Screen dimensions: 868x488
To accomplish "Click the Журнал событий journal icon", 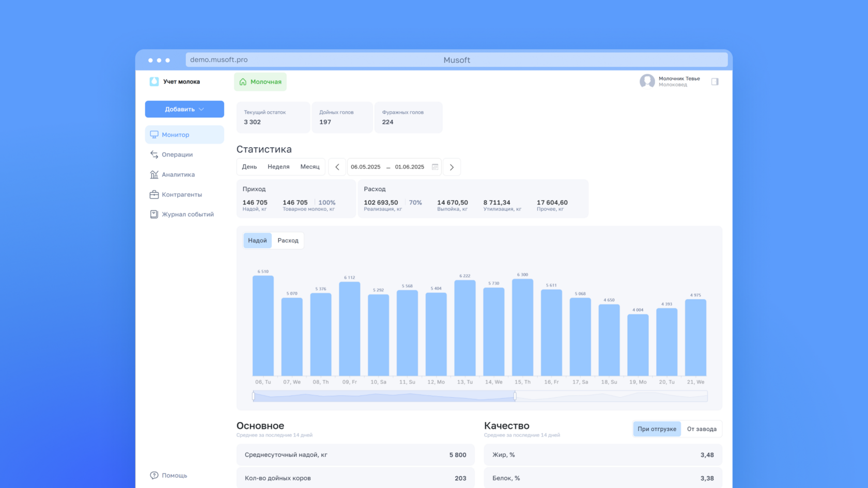I will pyautogui.click(x=154, y=214).
